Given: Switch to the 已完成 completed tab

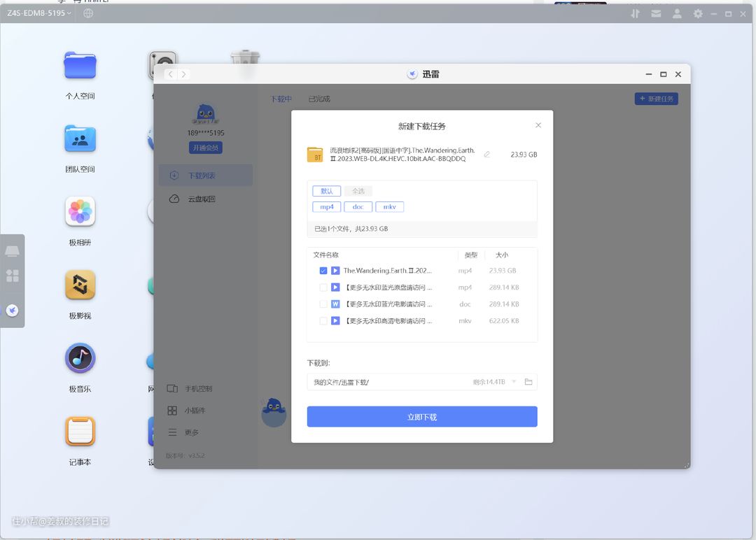Looking at the screenshot, I should point(318,99).
